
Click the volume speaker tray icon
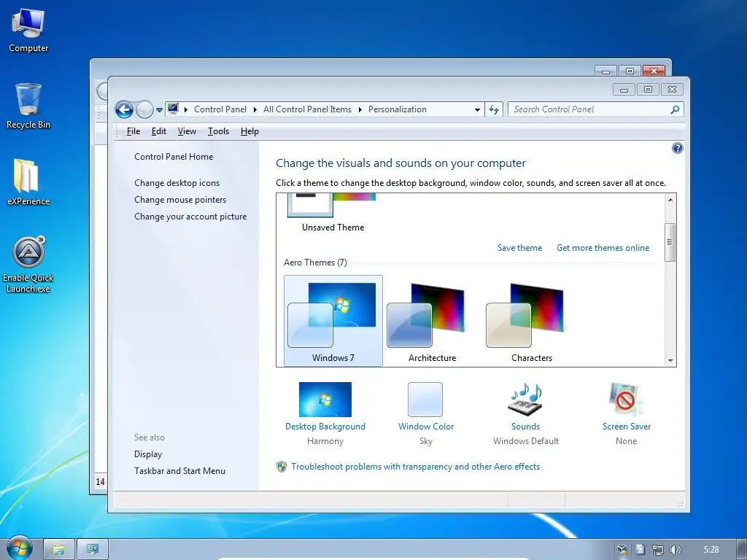(x=675, y=550)
